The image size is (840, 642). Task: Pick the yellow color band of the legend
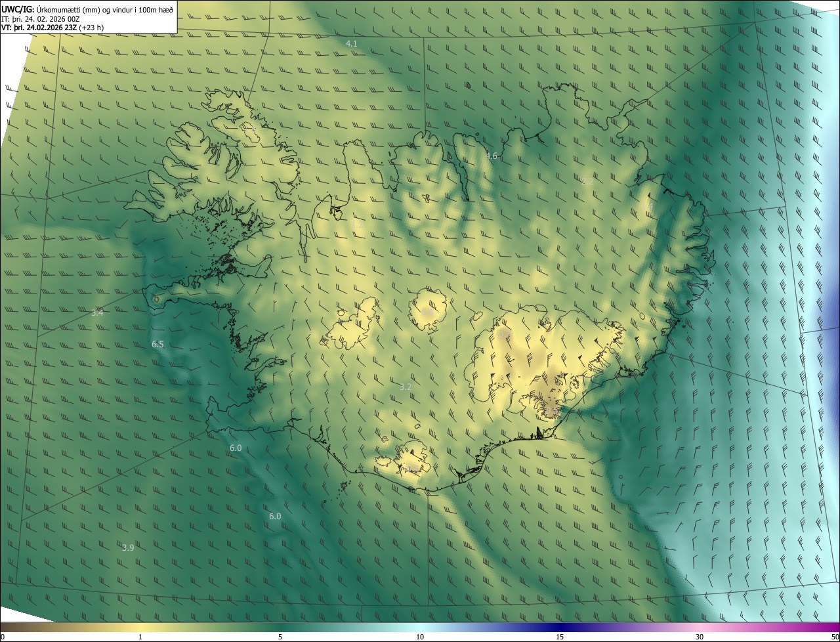(140, 627)
